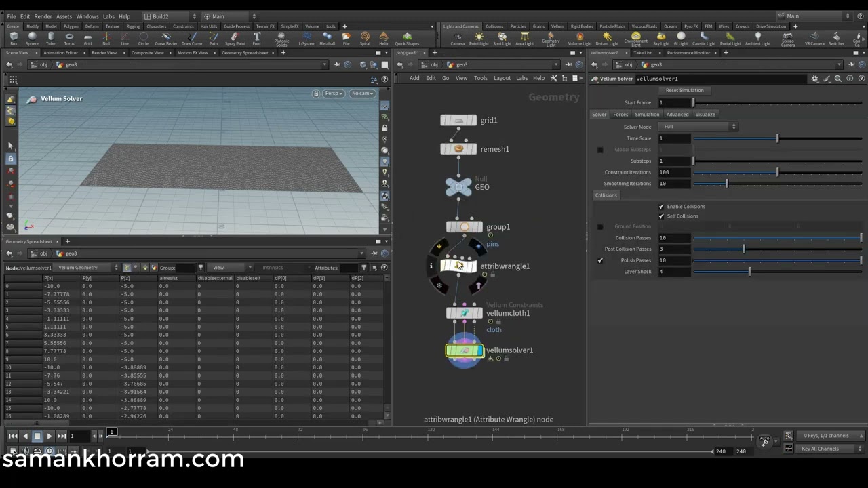Image resolution: width=868 pixels, height=488 pixels.
Task: Add a Spot Light from the shelf
Action: tap(502, 38)
